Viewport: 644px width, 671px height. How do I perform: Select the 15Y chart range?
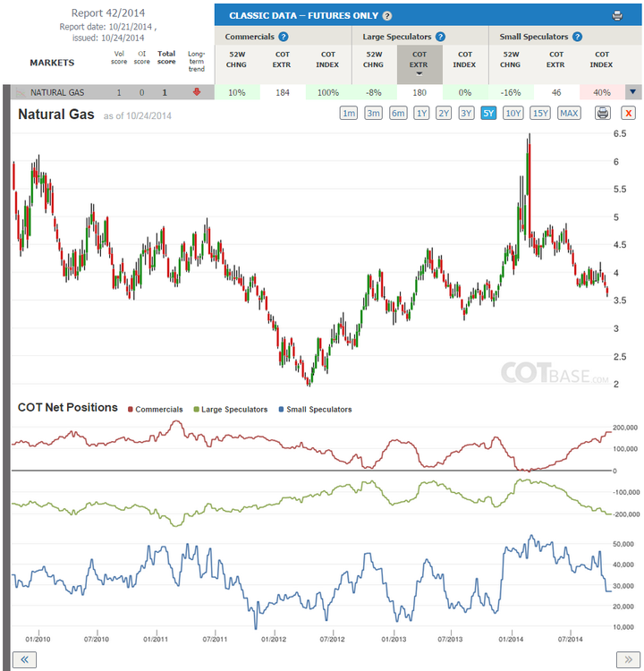540,113
